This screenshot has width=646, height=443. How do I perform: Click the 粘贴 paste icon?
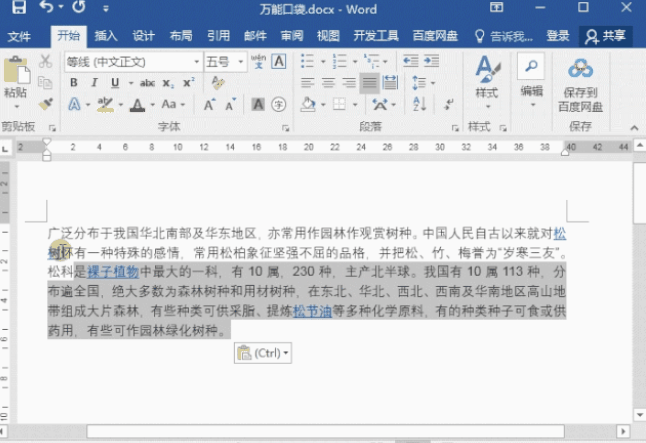tap(16, 70)
